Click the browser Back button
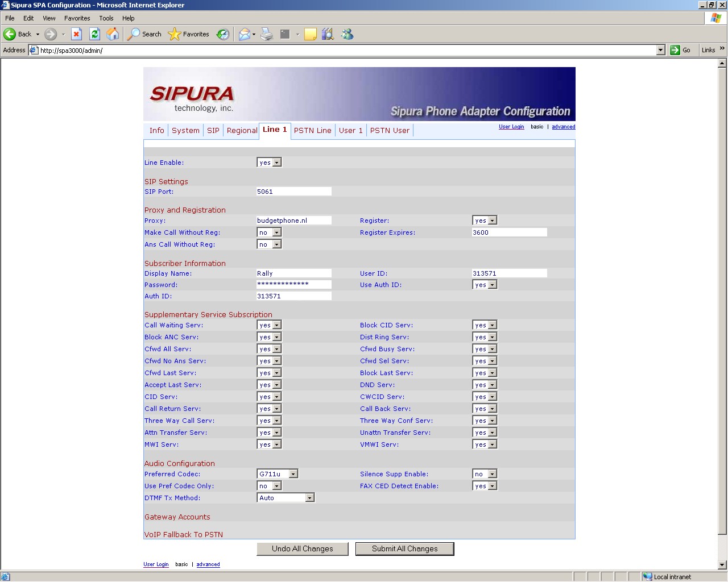 17,34
